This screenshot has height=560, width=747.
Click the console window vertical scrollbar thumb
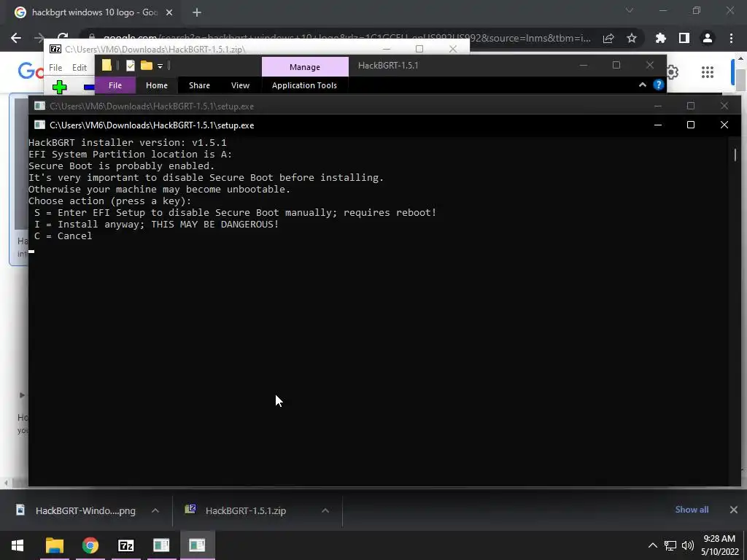click(x=735, y=155)
